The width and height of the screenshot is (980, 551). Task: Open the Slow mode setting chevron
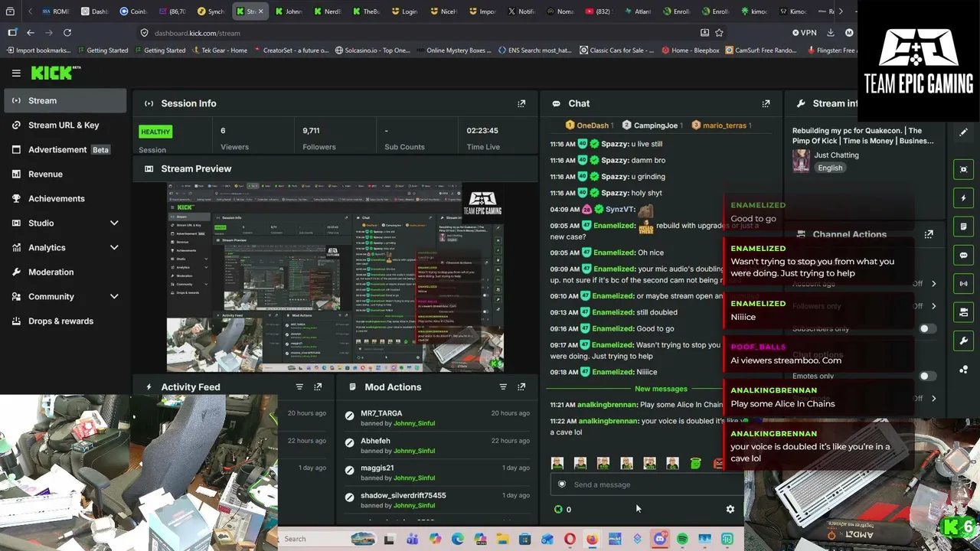[x=933, y=398]
